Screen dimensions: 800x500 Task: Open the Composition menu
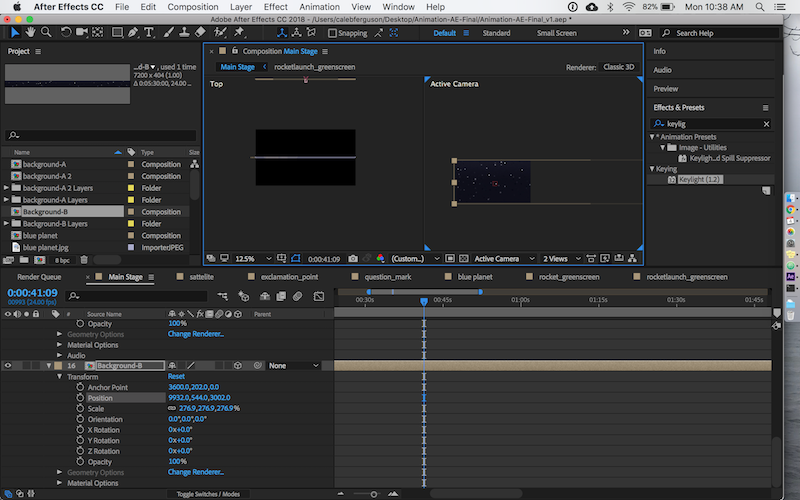point(193,7)
